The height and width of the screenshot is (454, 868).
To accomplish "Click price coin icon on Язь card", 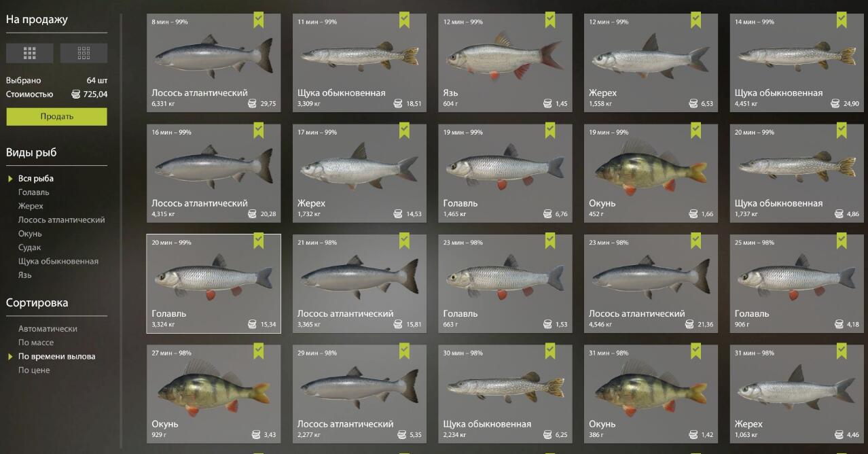I will tap(547, 104).
